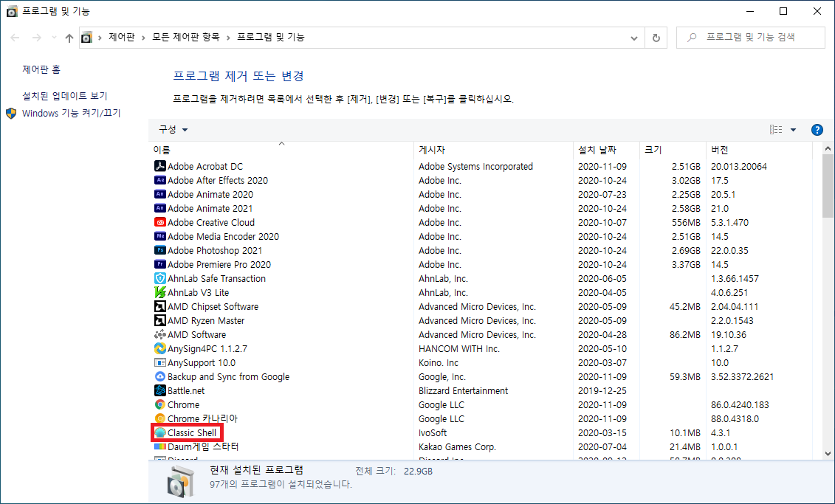Viewport: 835px width, 504px height.
Task: Click the AMD Software icon
Action: tap(159, 334)
